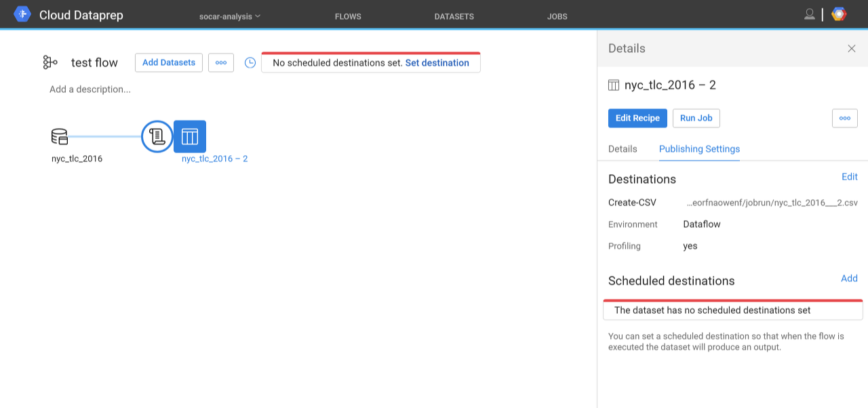Click the Edit Recipe button
Image resolution: width=868 pixels, height=408 pixels.
click(637, 118)
